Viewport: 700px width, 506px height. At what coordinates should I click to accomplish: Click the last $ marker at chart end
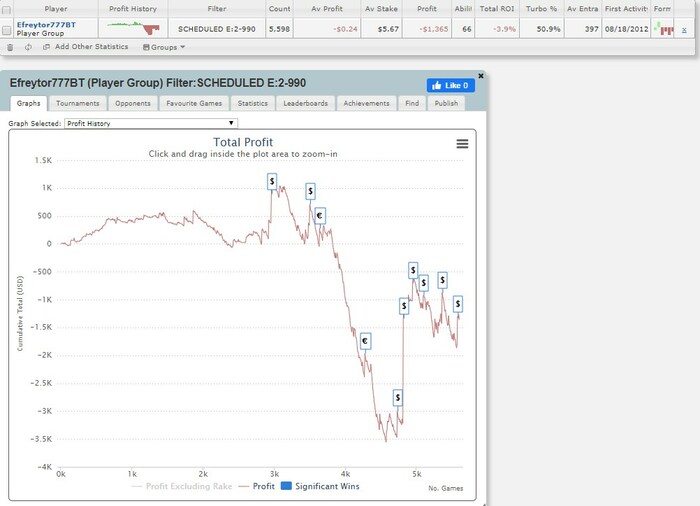(x=458, y=304)
